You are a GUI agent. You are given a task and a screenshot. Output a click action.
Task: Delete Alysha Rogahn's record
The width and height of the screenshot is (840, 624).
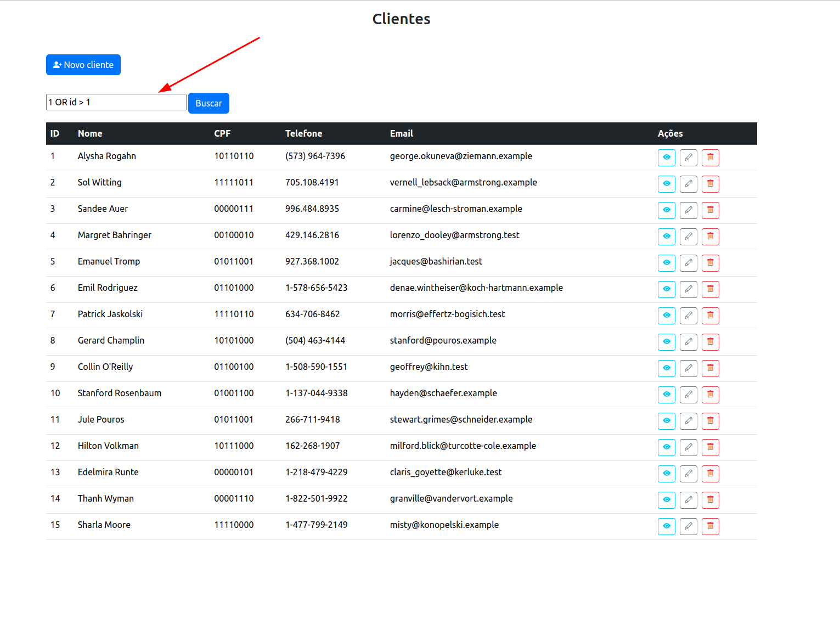[711, 158]
